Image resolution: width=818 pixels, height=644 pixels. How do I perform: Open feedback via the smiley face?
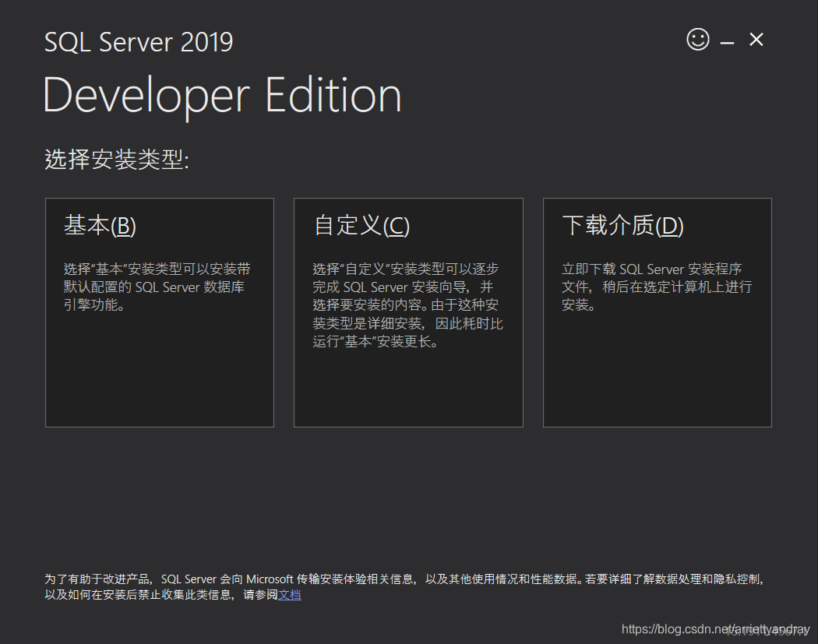698,39
